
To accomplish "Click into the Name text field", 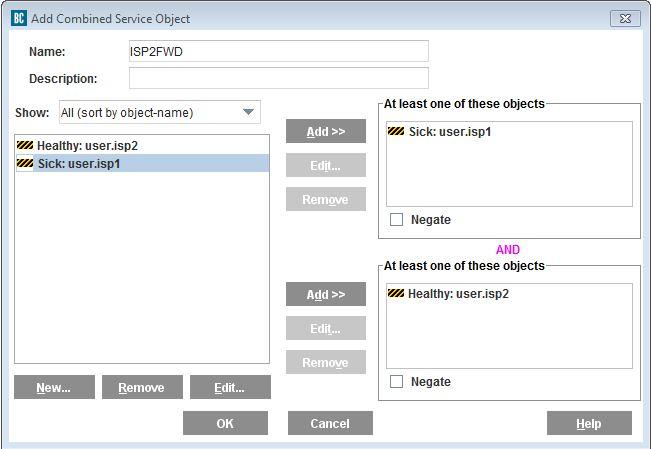I will tap(278, 51).
